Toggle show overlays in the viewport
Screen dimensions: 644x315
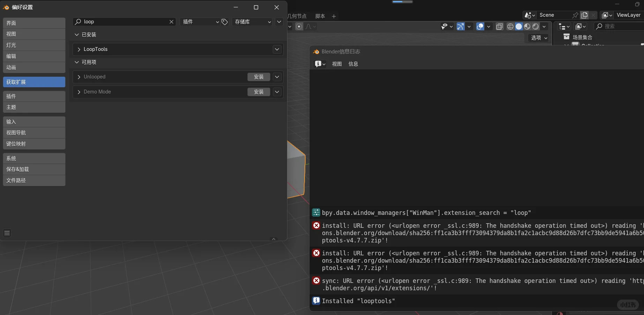(x=481, y=27)
